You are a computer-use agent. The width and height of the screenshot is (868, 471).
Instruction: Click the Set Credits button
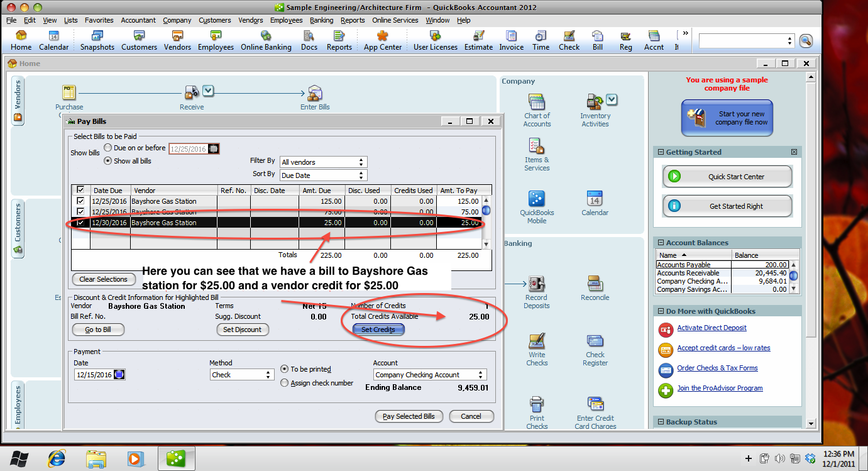pos(378,330)
